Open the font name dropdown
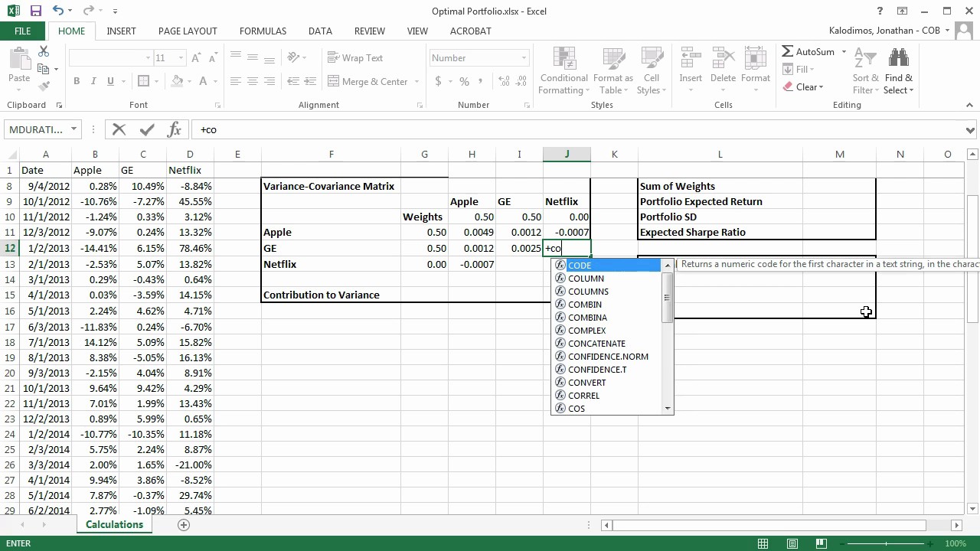The height and width of the screenshot is (551, 980). coord(148,58)
